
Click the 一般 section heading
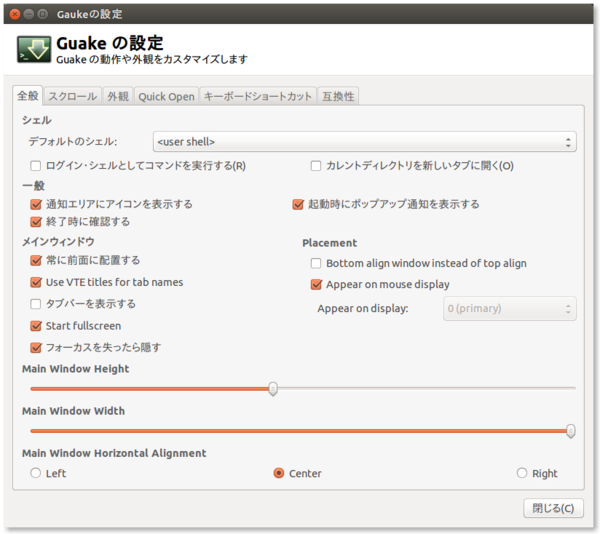33,186
